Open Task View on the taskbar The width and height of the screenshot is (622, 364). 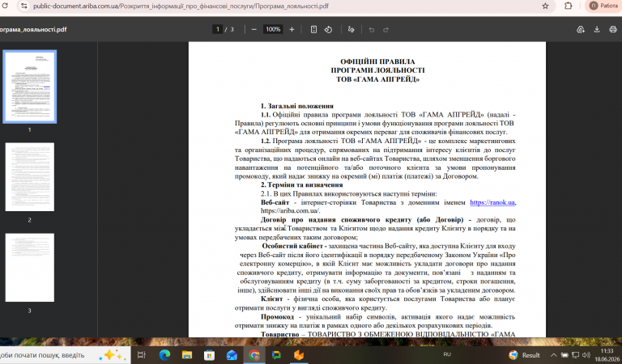142,355
